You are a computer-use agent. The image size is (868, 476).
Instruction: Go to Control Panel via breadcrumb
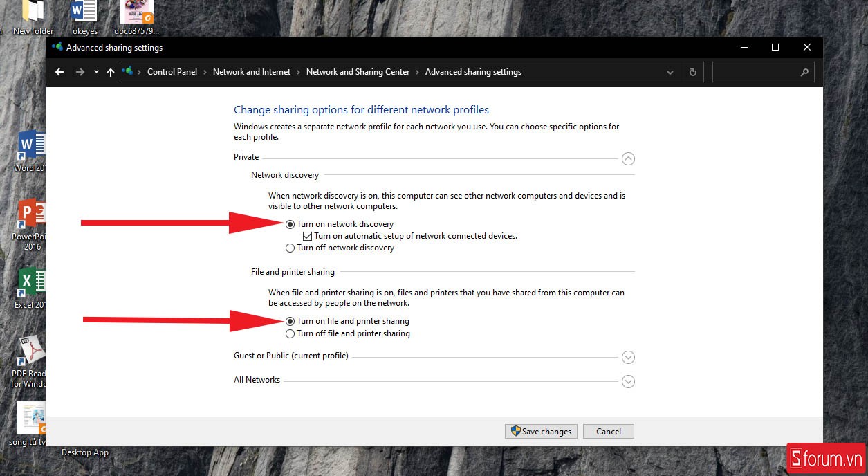point(172,72)
